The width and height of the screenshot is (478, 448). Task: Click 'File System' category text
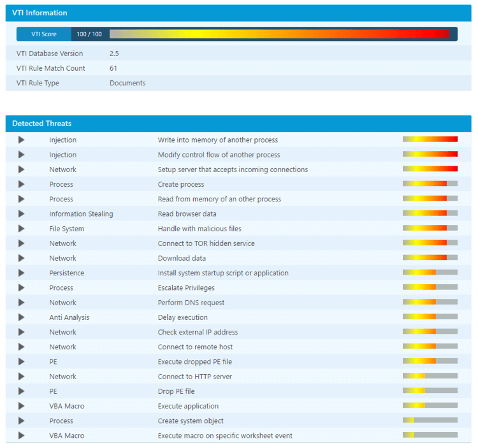[67, 229]
